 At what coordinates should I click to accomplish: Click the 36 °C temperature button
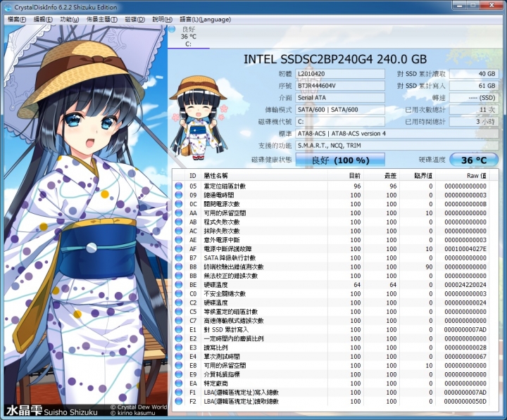(x=474, y=160)
